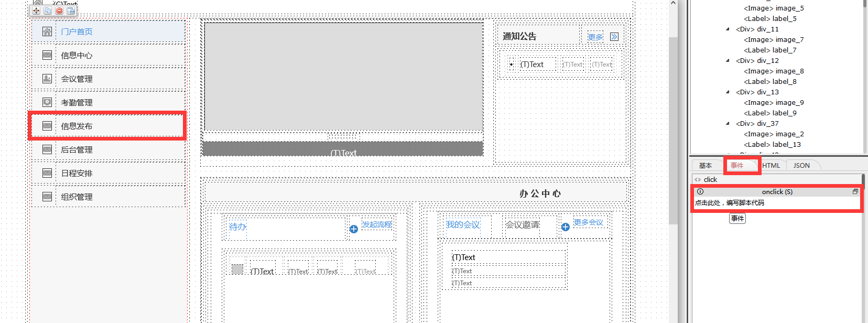Select <Div> div_12 in the tree
The image size is (868, 323).
[757, 60]
